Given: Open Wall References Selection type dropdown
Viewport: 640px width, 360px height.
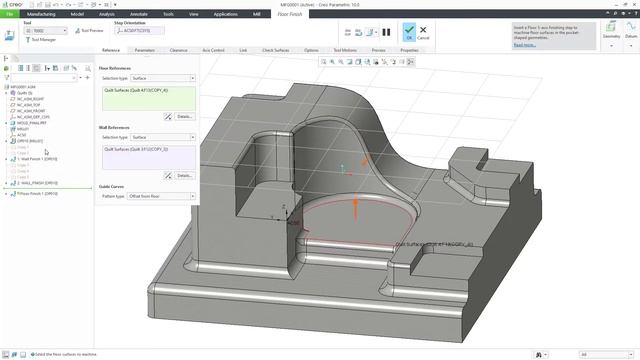Looking at the screenshot, I should (x=163, y=137).
